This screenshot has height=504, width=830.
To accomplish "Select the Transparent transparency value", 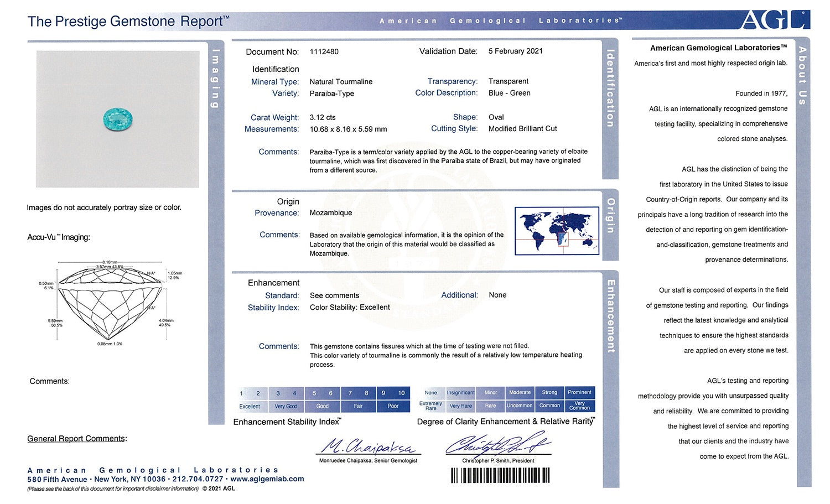I will [509, 81].
